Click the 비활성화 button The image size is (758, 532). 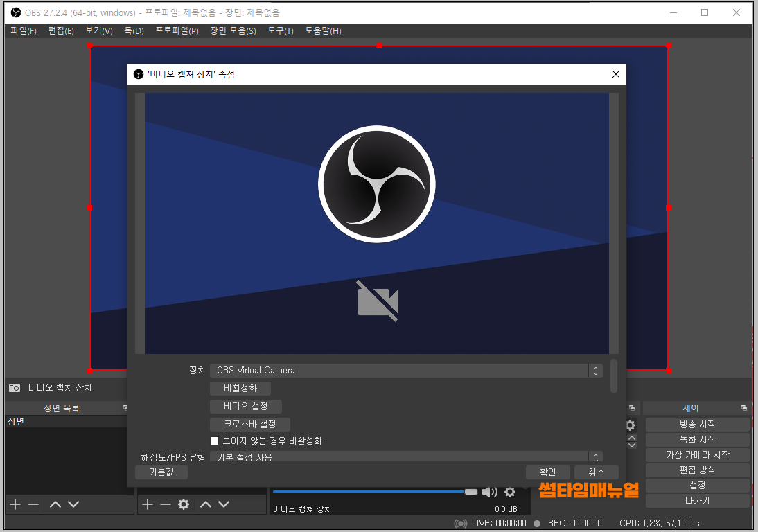(x=240, y=388)
